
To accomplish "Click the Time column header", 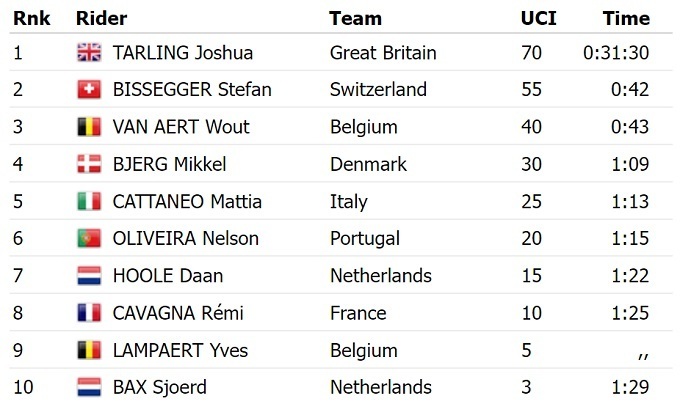I will point(626,18).
